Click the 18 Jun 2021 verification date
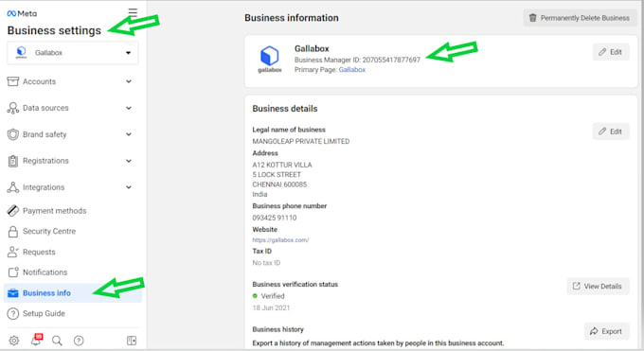644x351 pixels. (x=271, y=307)
